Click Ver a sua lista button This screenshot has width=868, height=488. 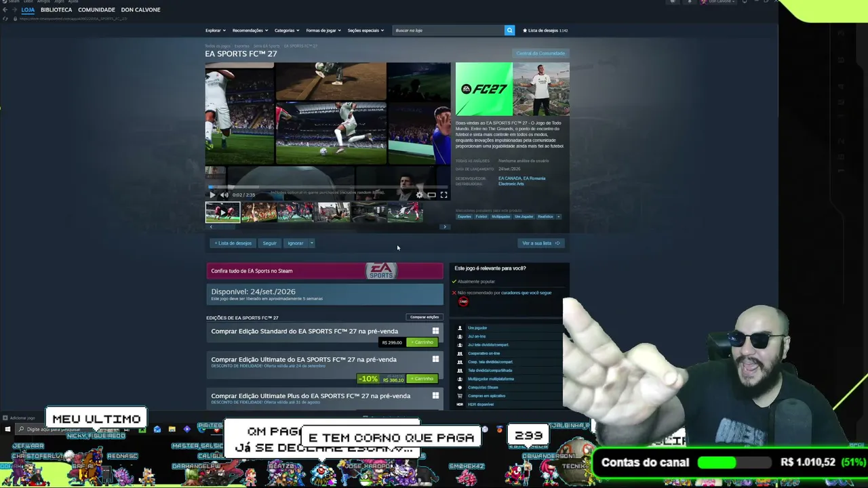540,243
